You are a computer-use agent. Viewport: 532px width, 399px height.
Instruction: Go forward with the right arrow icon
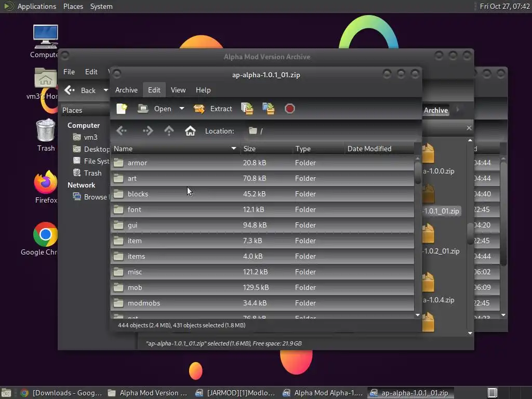(148, 131)
